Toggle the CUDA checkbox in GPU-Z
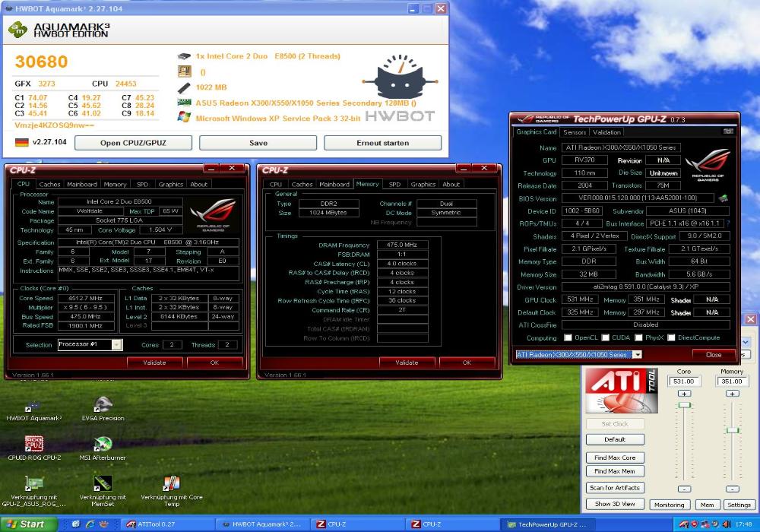 pyautogui.click(x=606, y=337)
